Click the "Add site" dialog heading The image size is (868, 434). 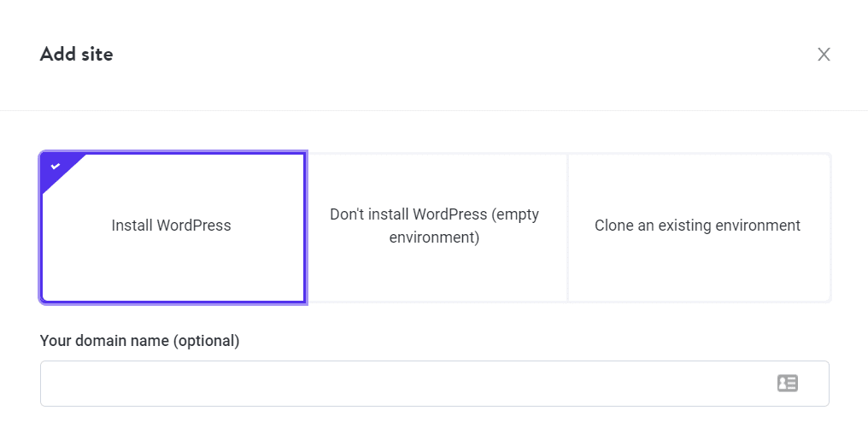76,55
